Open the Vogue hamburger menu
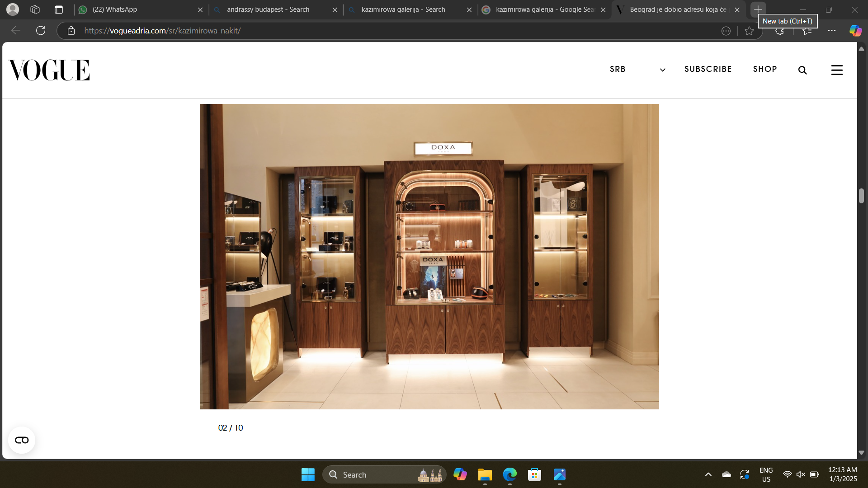Viewport: 868px width, 488px height. [837, 70]
